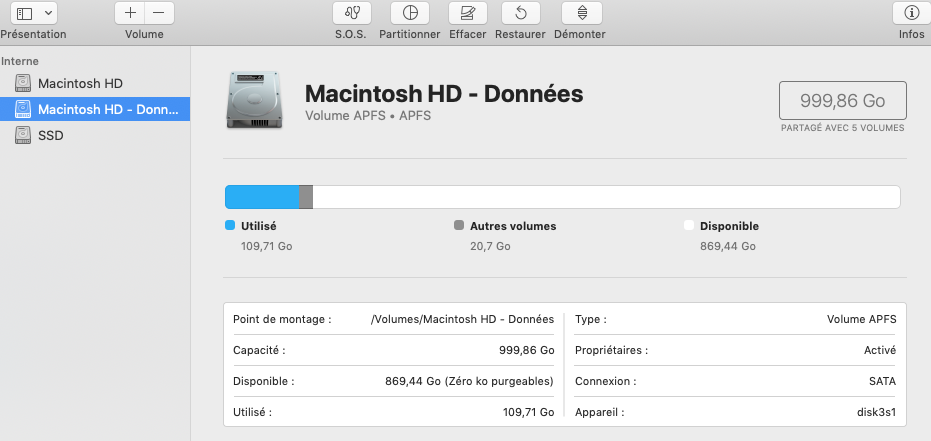
Task: Click the gray Autres volumes bar segment
Action: (306, 197)
